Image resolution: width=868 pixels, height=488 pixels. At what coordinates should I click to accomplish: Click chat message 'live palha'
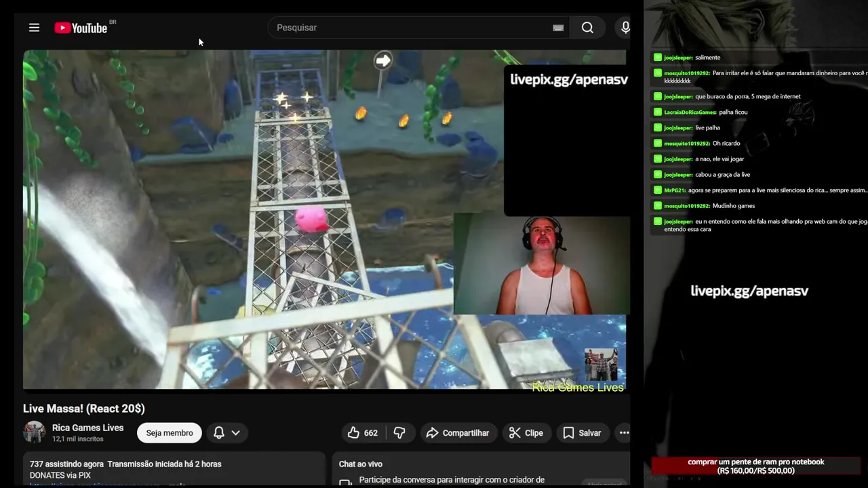(708, 128)
